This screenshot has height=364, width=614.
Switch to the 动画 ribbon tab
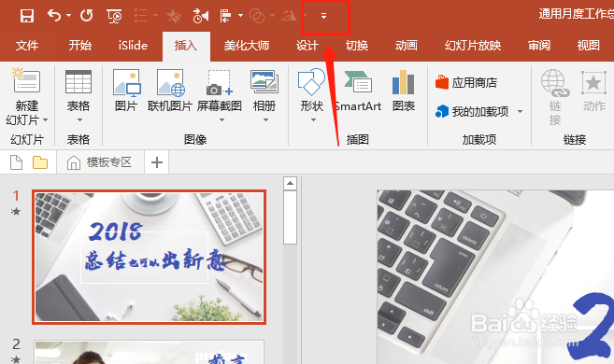(x=407, y=46)
